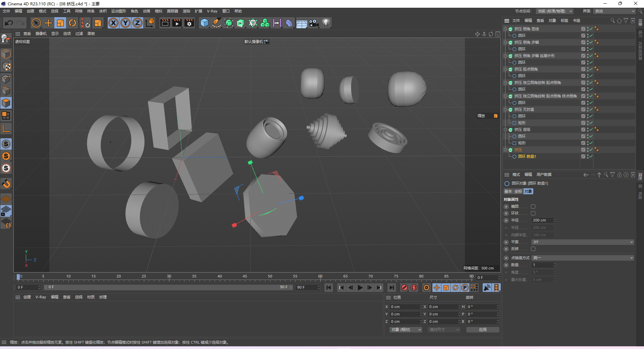
Task: Click the Undo arrow icon
Action: click(x=9, y=23)
